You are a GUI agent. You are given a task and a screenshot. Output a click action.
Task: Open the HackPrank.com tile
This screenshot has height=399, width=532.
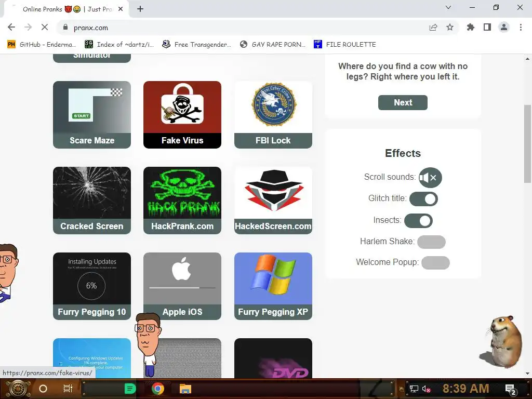pos(182,200)
